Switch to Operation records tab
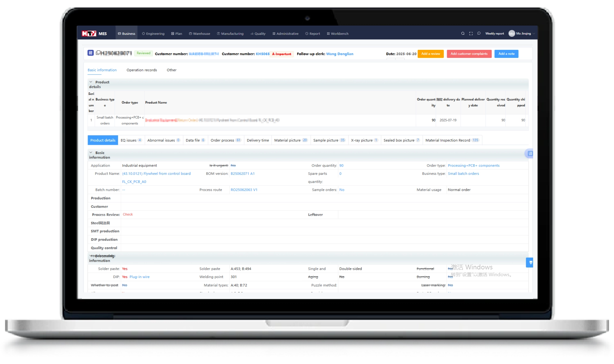This screenshot has height=364, width=614. pyautogui.click(x=141, y=70)
